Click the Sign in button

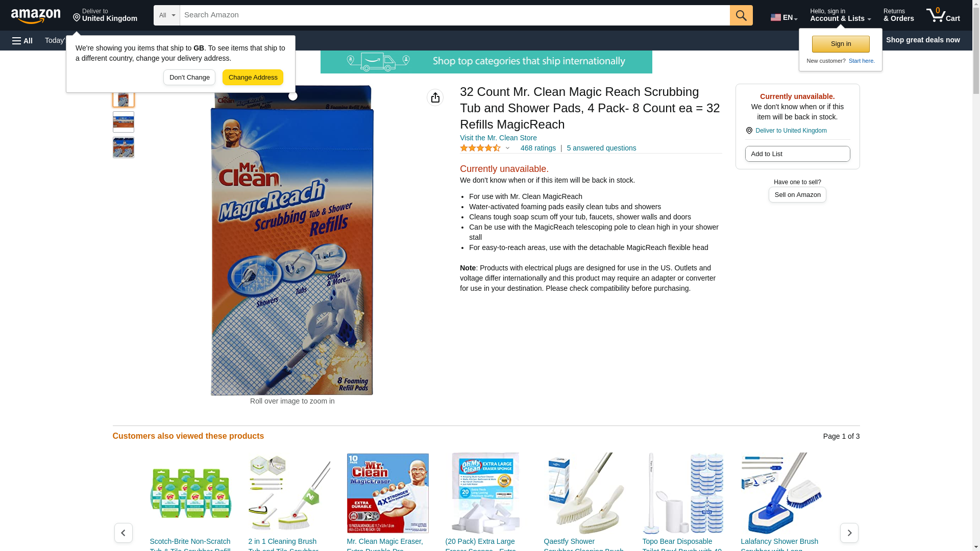pyautogui.click(x=841, y=44)
